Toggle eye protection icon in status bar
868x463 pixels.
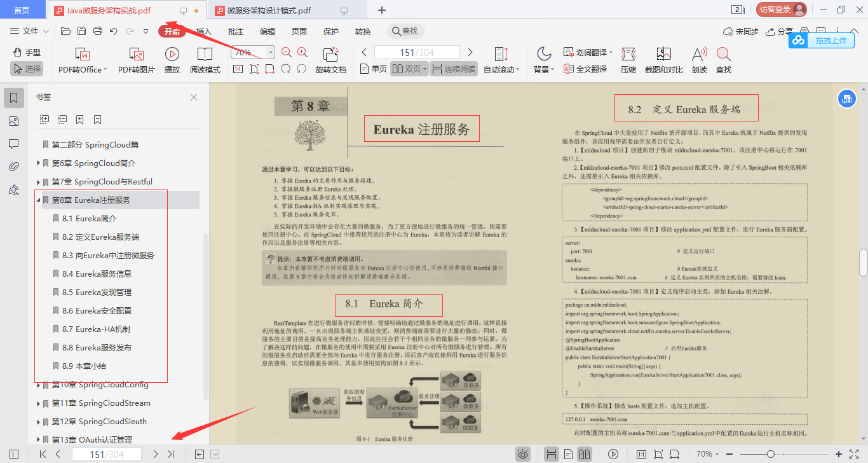click(523, 454)
